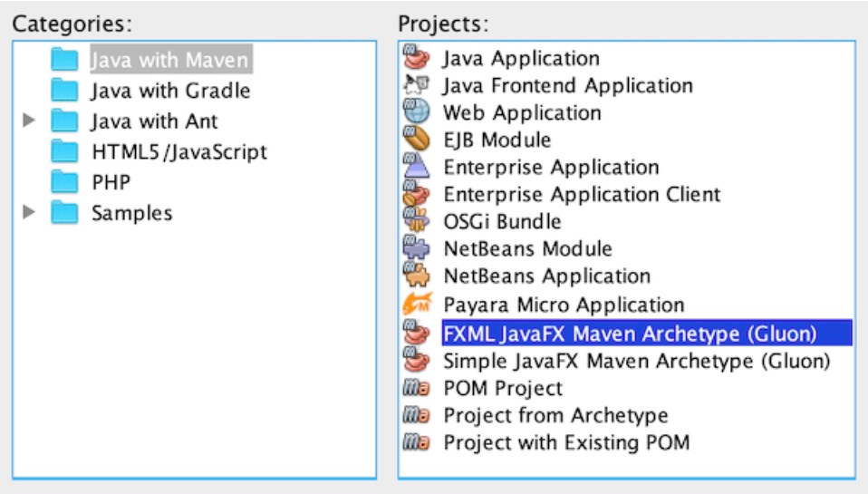Click the Samples folder icon

tap(64, 212)
